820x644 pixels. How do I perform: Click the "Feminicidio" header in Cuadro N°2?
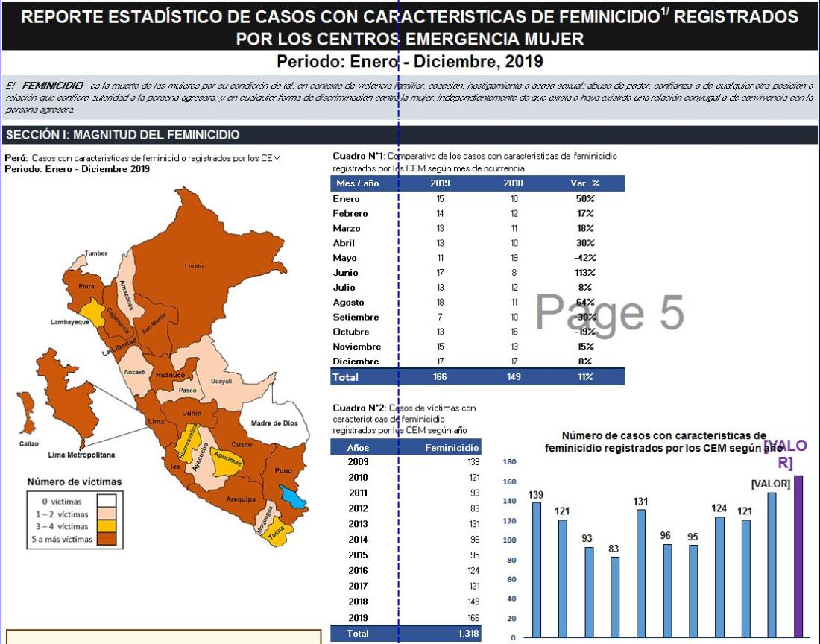451,448
